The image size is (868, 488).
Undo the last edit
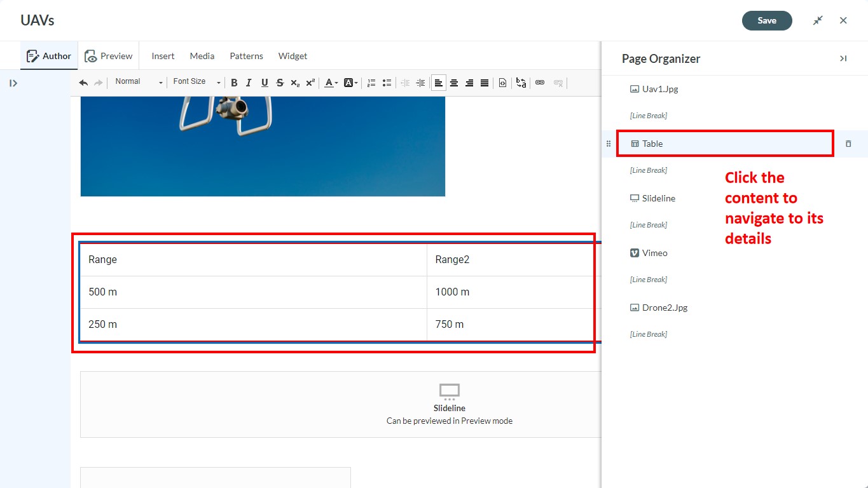[x=83, y=83]
